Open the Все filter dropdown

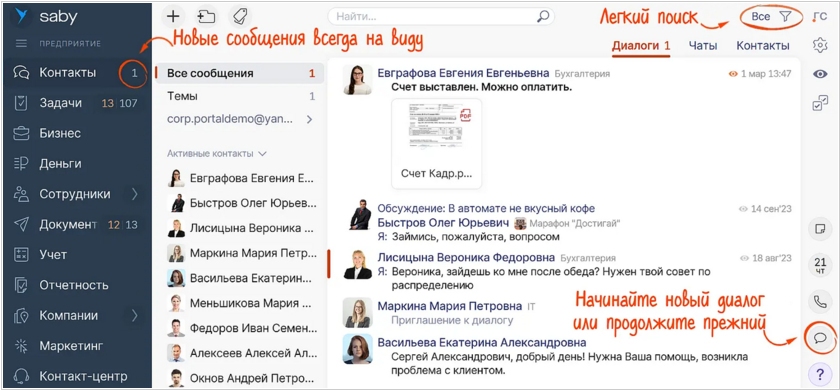[x=771, y=17]
